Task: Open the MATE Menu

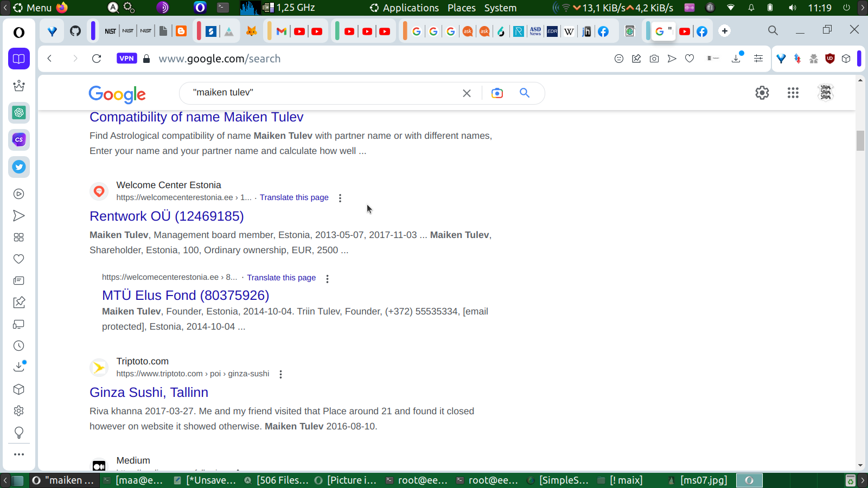Action: 33,8
